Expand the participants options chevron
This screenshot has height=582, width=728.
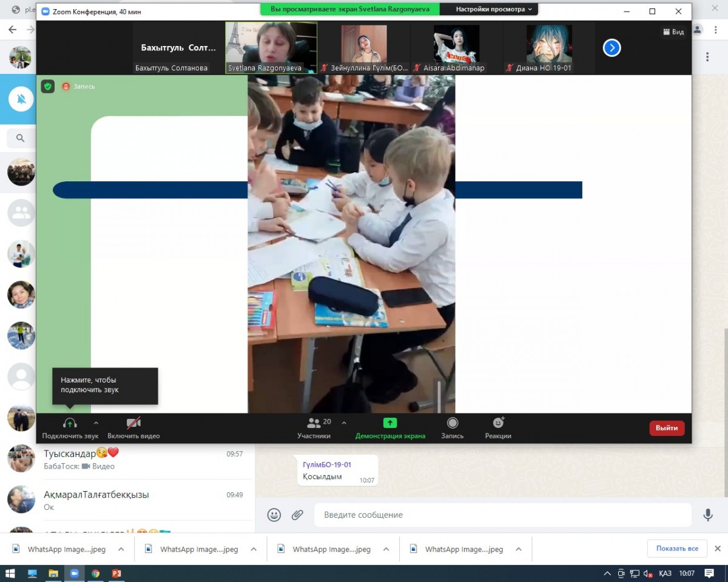pos(344,423)
